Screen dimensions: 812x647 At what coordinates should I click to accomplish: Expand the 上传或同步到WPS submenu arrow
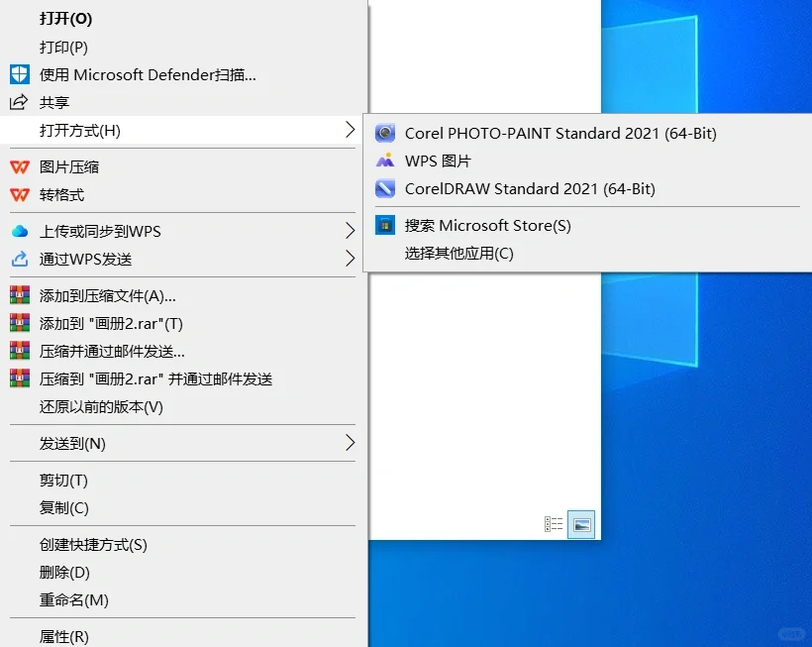pyautogui.click(x=351, y=231)
